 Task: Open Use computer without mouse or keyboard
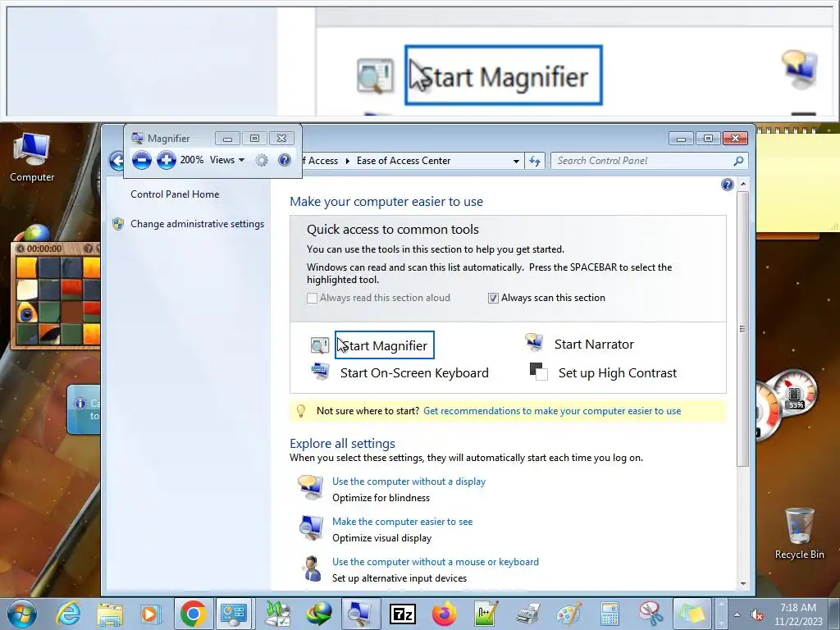436,562
